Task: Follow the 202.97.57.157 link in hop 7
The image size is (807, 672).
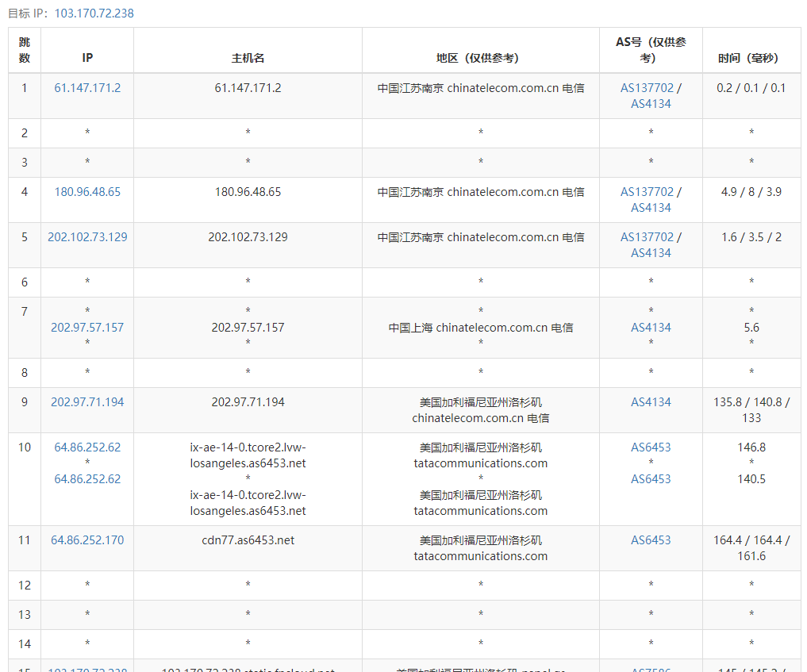Action: (87, 328)
